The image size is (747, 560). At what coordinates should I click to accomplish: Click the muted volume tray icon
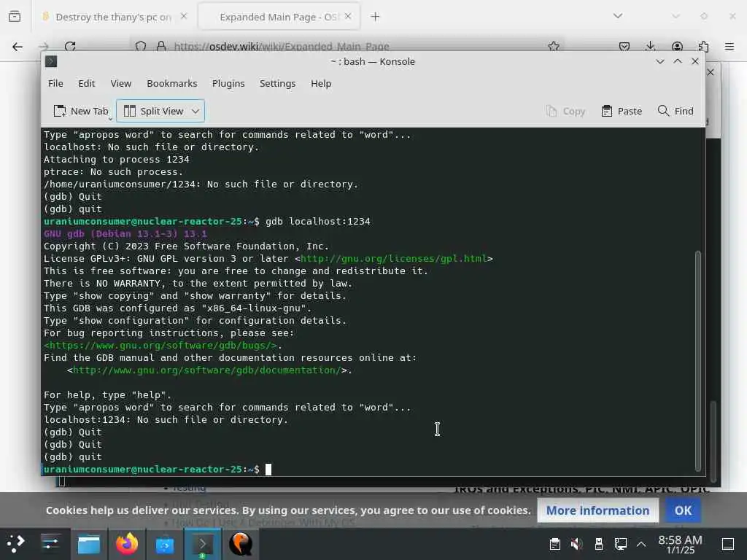click(576, 544)
